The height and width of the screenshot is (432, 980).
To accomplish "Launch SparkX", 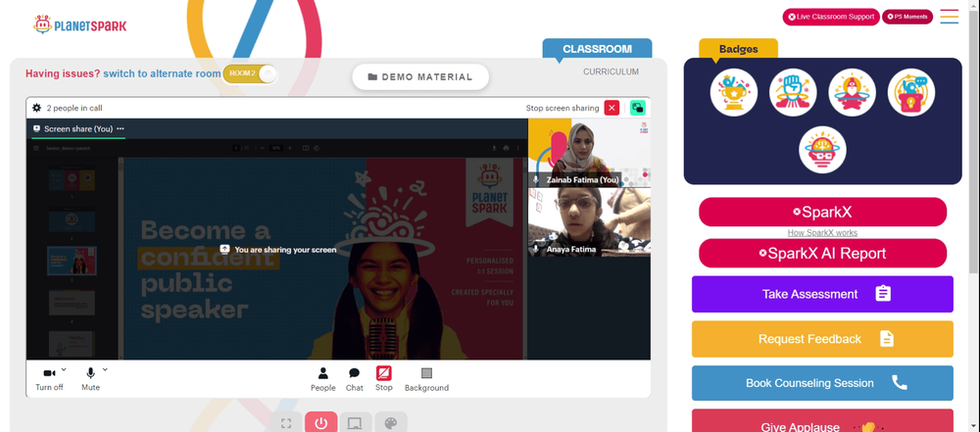I will pos(822,212).
